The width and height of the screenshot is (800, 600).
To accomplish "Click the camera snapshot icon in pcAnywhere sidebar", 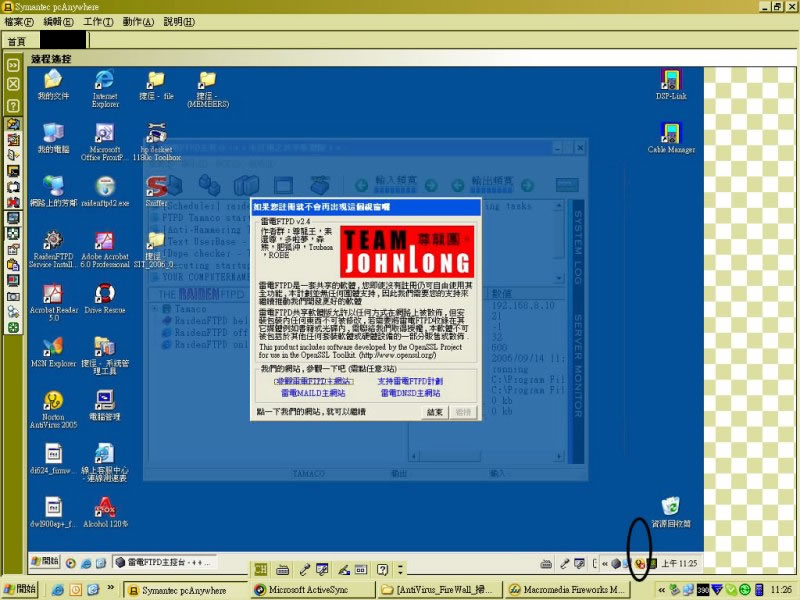I will pos(13,296).
